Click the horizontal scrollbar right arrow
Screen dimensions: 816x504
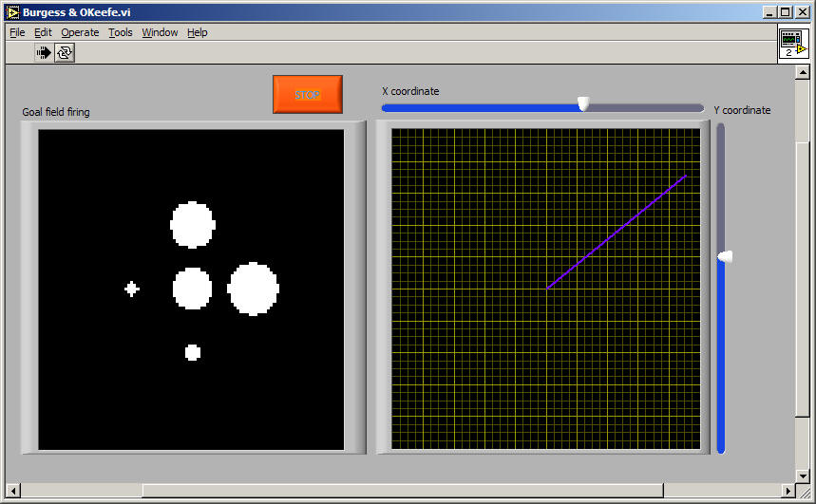point(788,491)
